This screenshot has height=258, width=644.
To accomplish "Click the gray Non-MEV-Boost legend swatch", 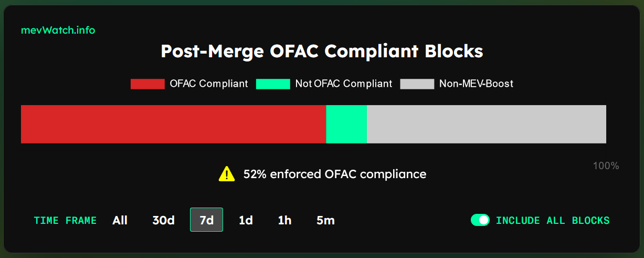I will (x=417, y=84).
